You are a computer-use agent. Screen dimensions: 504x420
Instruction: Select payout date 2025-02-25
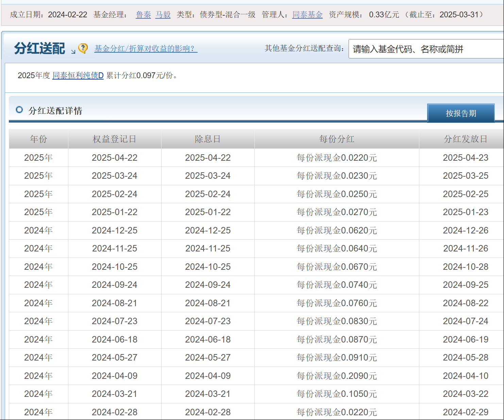pyautogui.click(x=466, y=194)
